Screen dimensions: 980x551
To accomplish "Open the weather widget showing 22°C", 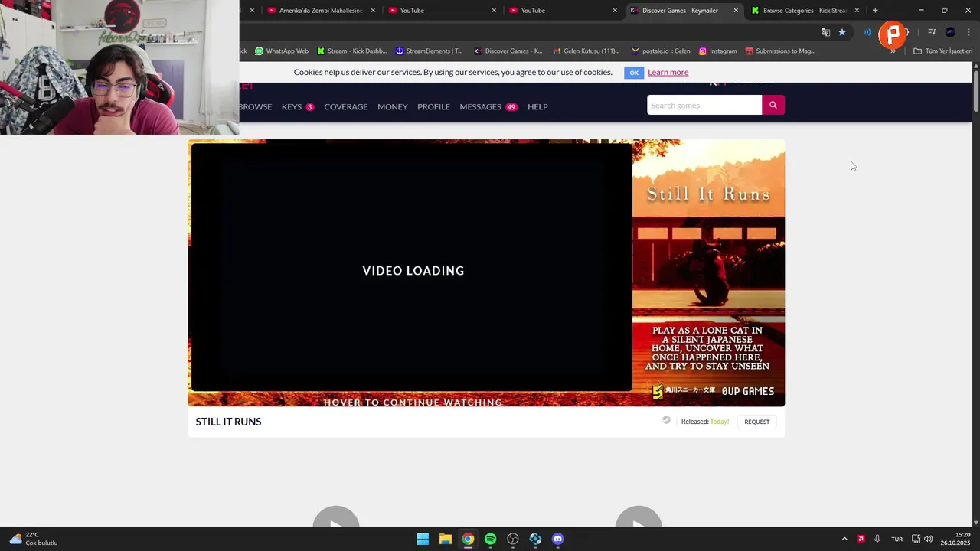I will click(34, 539).
